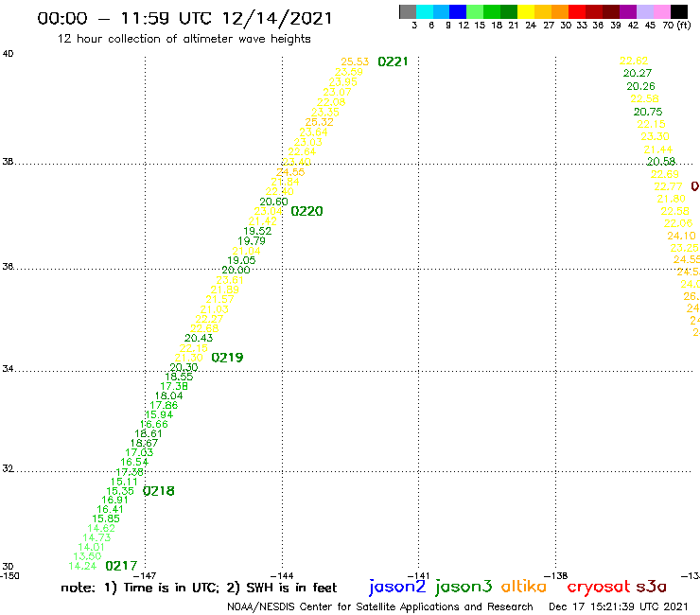Select the 20.43 wave height reading
The width and height of the screenshot is (700, 615).
point(199,339)
